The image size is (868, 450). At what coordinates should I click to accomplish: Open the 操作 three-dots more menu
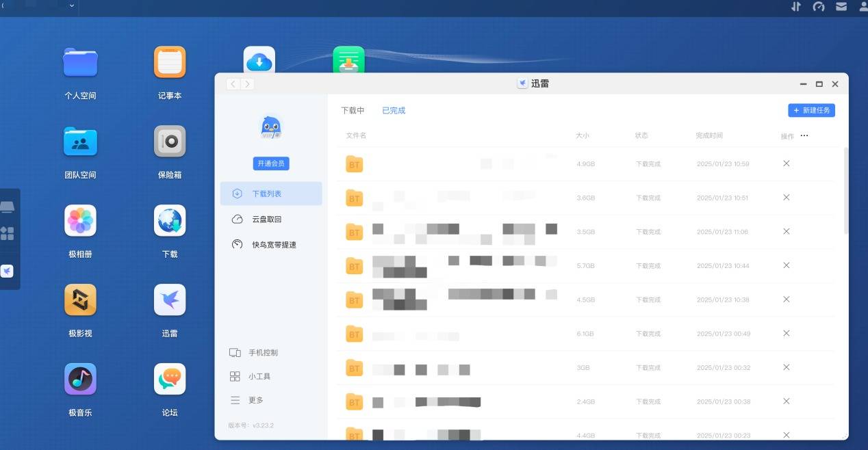coord(804,135)
